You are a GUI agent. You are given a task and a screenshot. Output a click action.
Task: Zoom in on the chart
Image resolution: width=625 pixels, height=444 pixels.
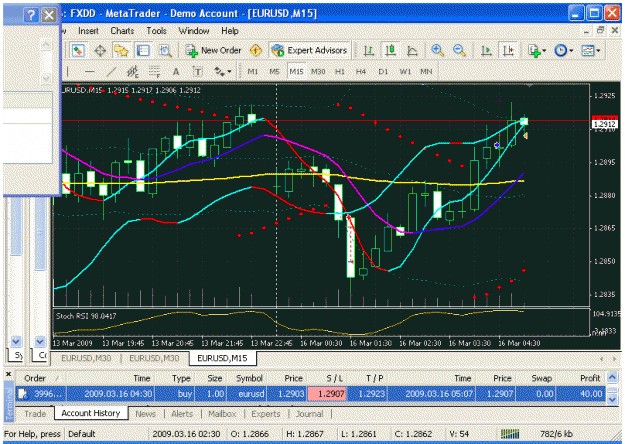click(x=437, y=51)
